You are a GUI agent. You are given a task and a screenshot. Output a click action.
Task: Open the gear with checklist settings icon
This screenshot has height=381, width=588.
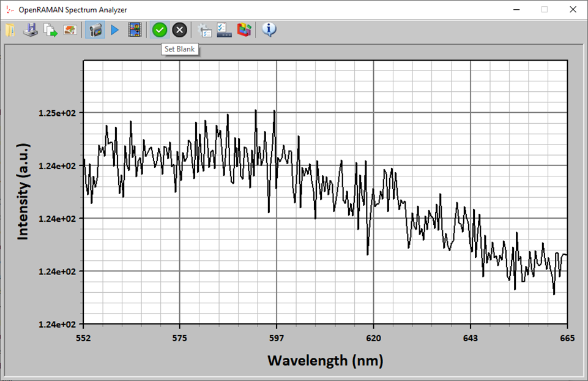click(205, 29)
